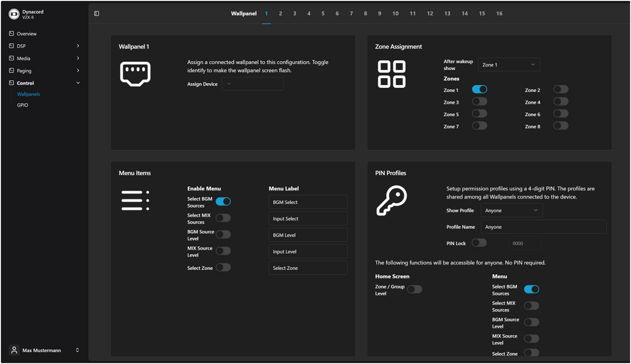
Task: Enable Zone / Group Level on Home Screen
Action: [x=414, y=289]
